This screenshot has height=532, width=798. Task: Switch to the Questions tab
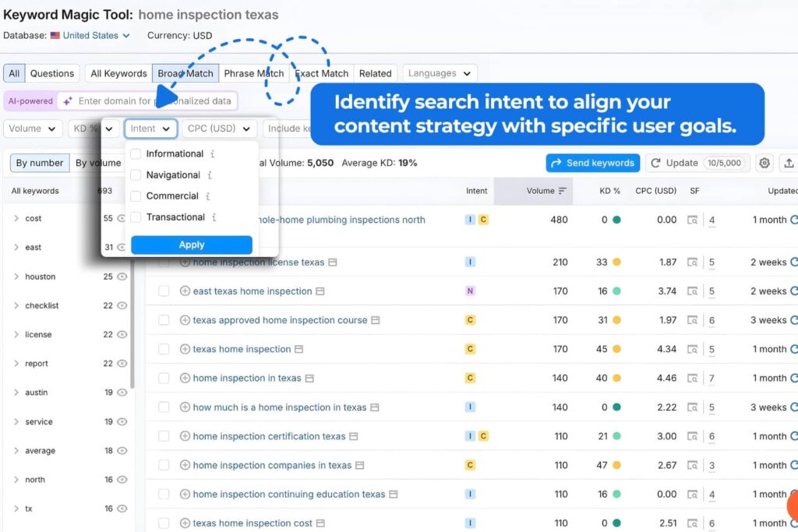51,72
